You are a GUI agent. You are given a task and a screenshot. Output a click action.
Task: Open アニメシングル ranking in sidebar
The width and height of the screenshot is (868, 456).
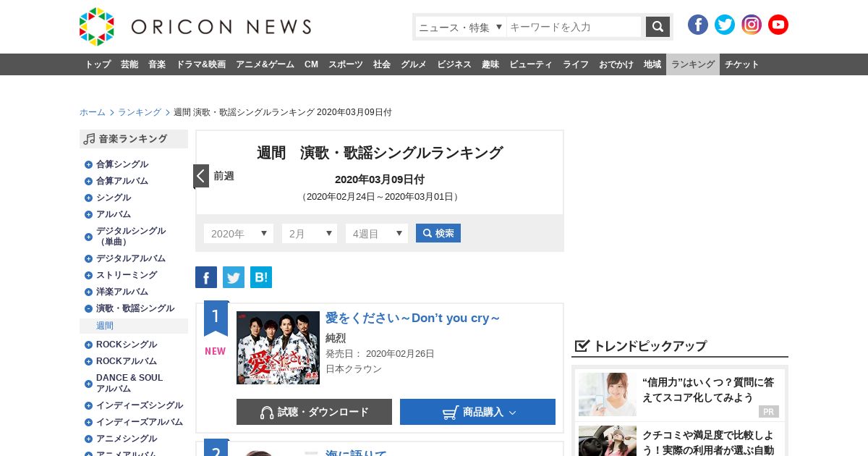tap(127, 439)
